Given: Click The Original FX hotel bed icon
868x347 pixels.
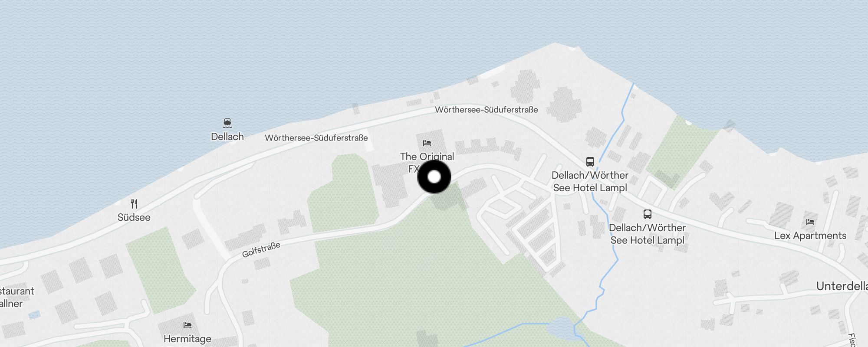Looking at the screenshot, I should (x=427, y=143).
